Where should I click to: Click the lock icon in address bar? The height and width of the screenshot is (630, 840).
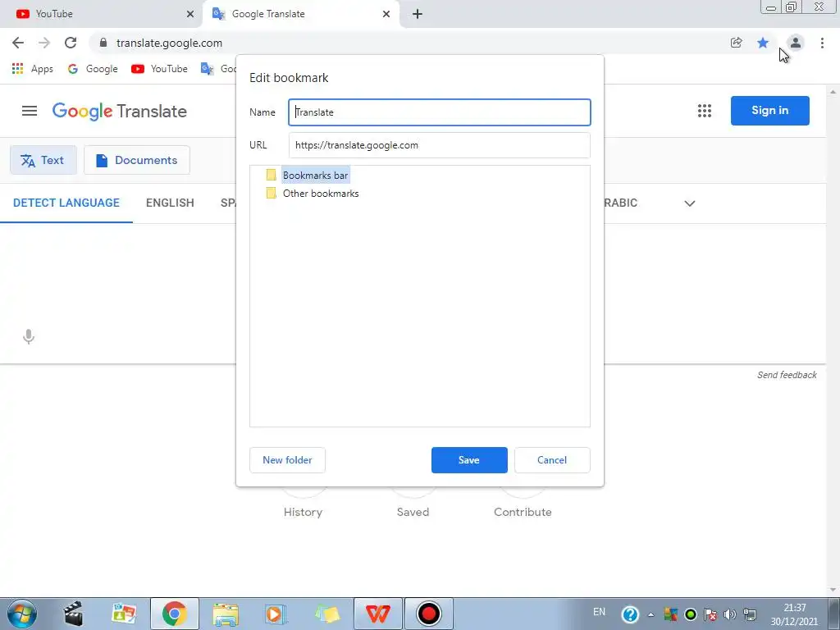click(x=103, y=43)
